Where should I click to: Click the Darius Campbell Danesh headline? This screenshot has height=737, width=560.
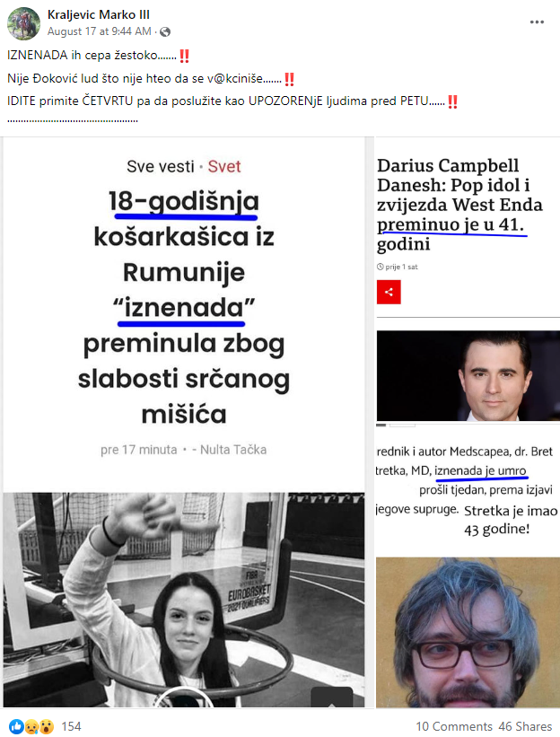(459, 205)
